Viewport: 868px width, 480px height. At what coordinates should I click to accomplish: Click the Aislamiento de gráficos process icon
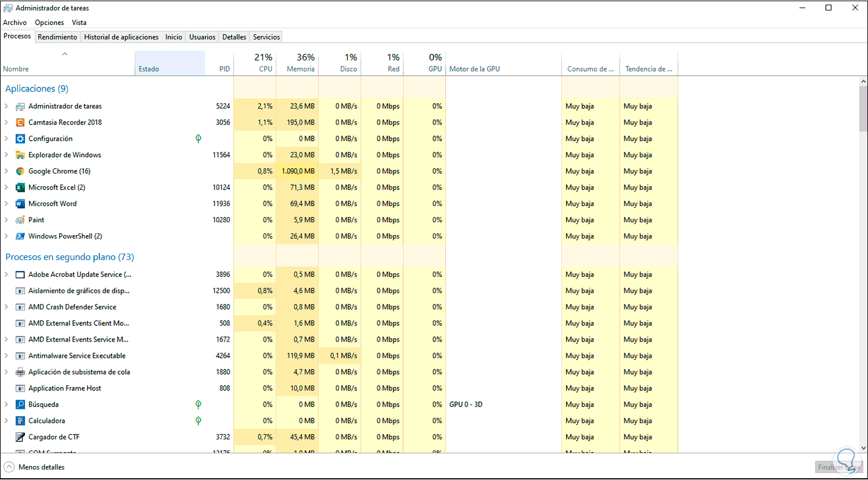[20, 291]
